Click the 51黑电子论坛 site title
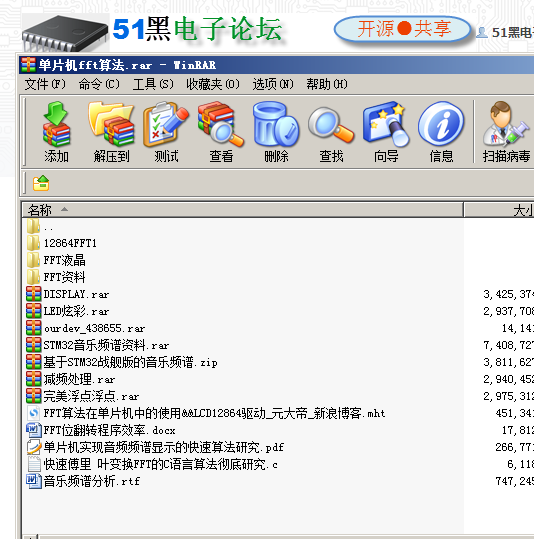This screenshot has height=539, width=534. pos(198,30)
